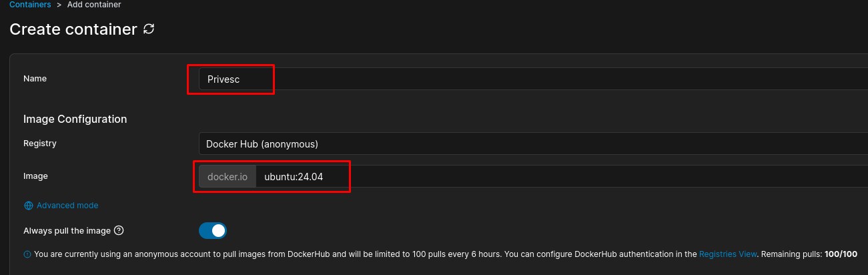
Task: Switch to Advanced mode
Action: click(x=67, y=206)
